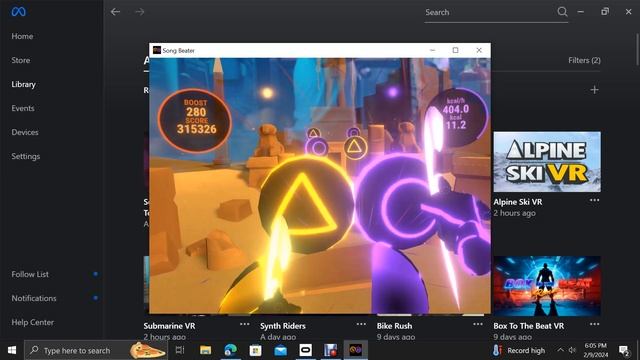Image resolution: width=640 pixels, height=360 pixels.
Task: Go back with the left arrow
Action: (116, 12)
